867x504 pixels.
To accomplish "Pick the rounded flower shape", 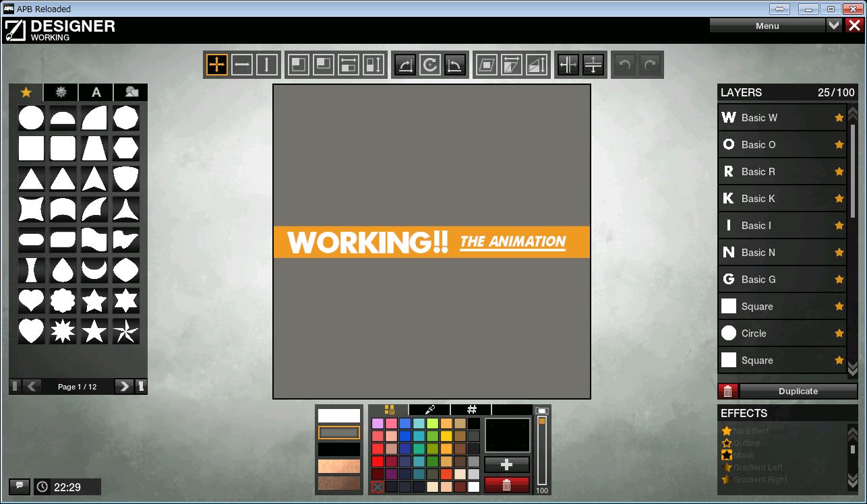I will click(63, 300).
